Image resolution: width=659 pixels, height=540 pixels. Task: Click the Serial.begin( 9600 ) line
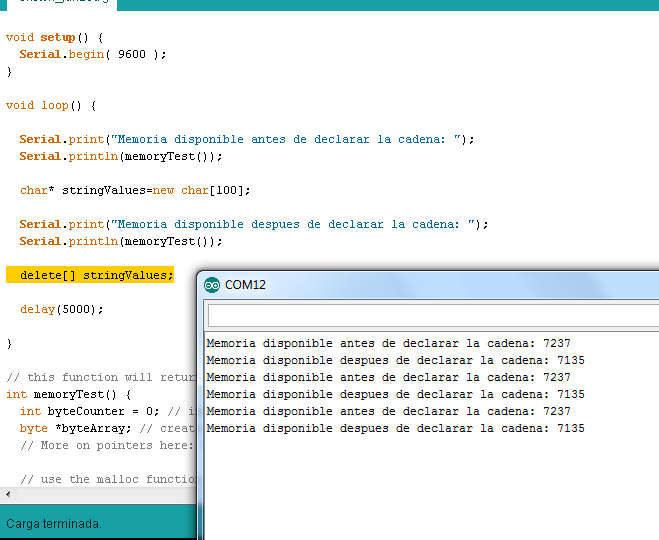point(92,54)
